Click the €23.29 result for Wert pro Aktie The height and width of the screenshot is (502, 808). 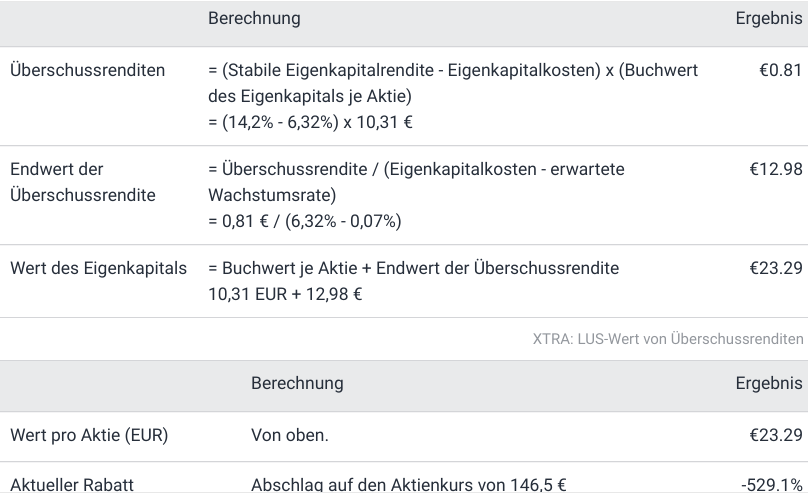(x=776, y=435)
